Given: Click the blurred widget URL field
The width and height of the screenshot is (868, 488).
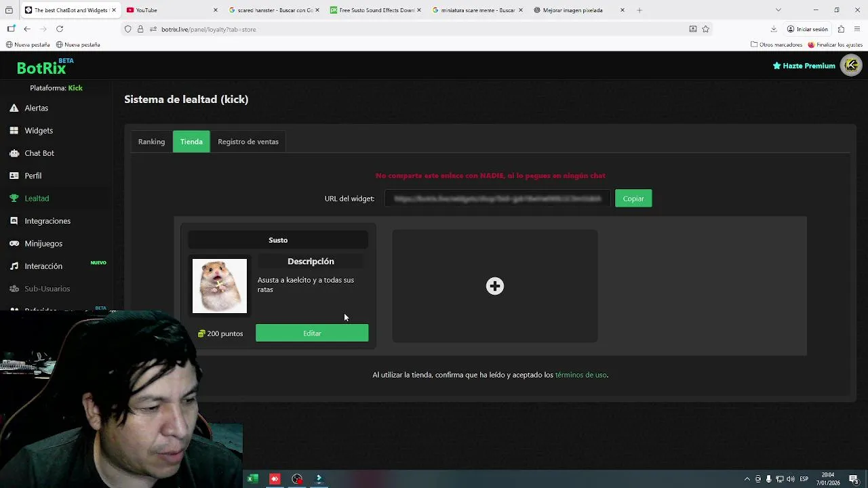Looking at the screenshot, I should [x=497, y=199].
